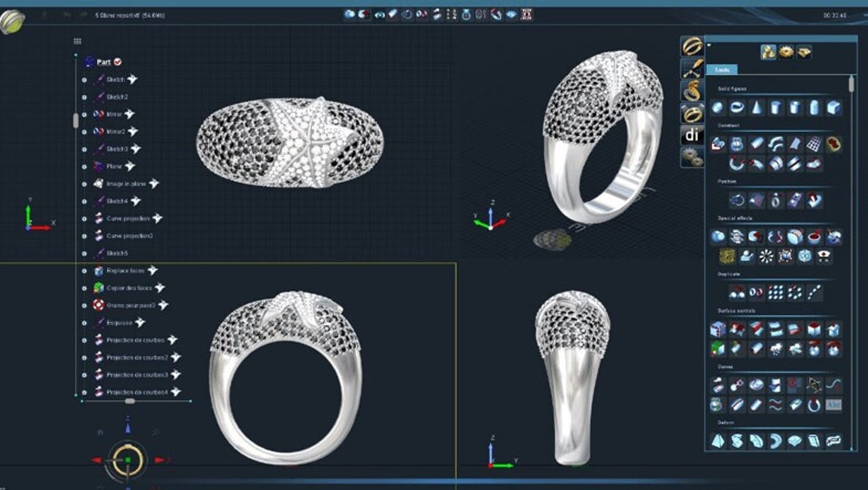The width and height of the screenshot is (868, 490).
Task: Select the box solid figure tool
Action: tap(834, 107)
